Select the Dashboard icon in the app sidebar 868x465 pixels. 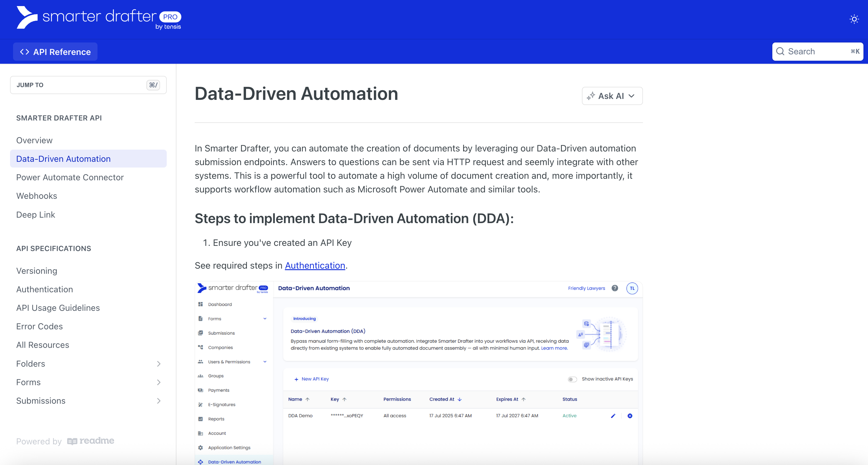point(200,304)
